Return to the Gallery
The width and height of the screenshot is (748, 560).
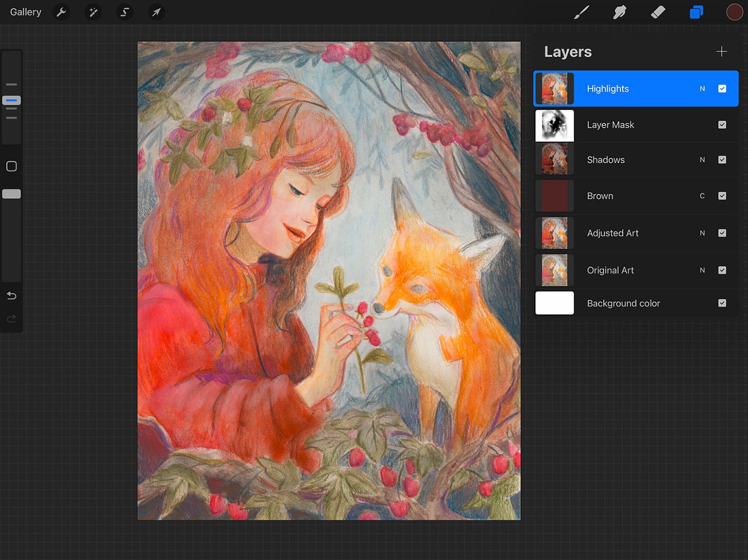point(26,12)
